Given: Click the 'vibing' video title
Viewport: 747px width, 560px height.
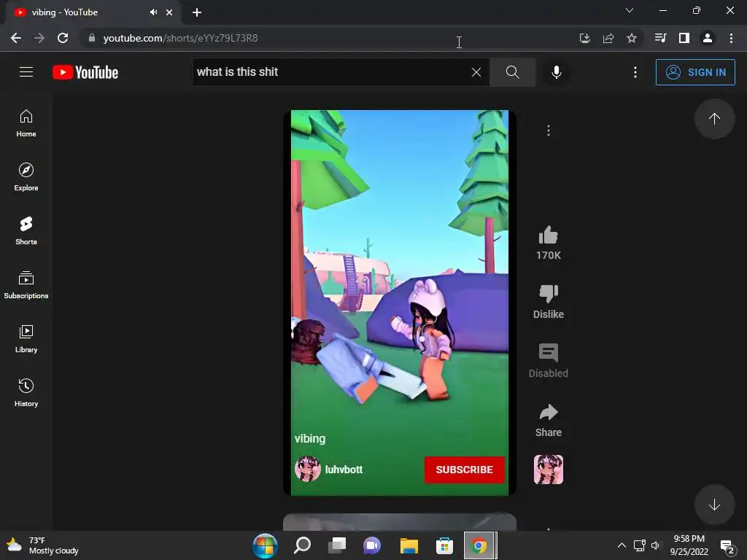Looking at the screenshot, I should pyautogui.click(x=309, y=438).
